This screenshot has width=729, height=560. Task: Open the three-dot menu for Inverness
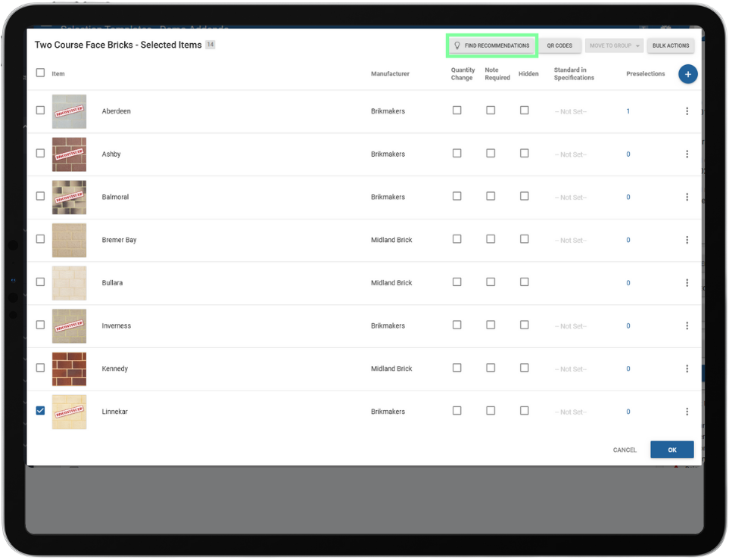click(x=687, y=326)
